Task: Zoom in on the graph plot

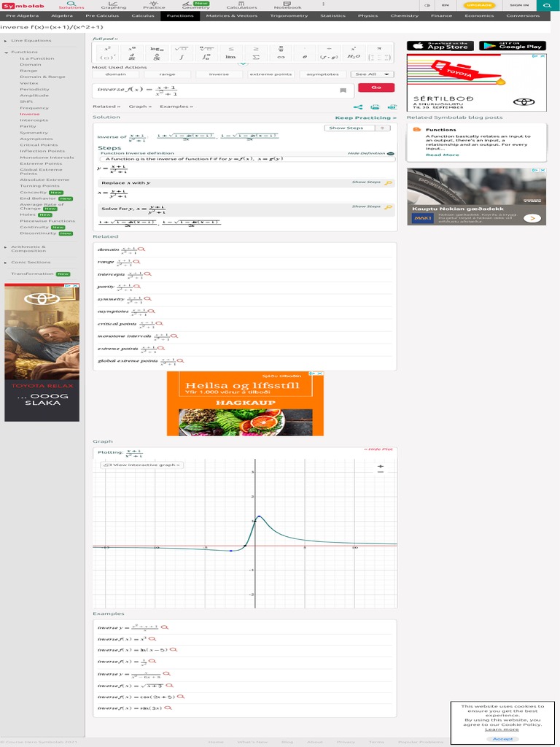Action: [380, 466]
